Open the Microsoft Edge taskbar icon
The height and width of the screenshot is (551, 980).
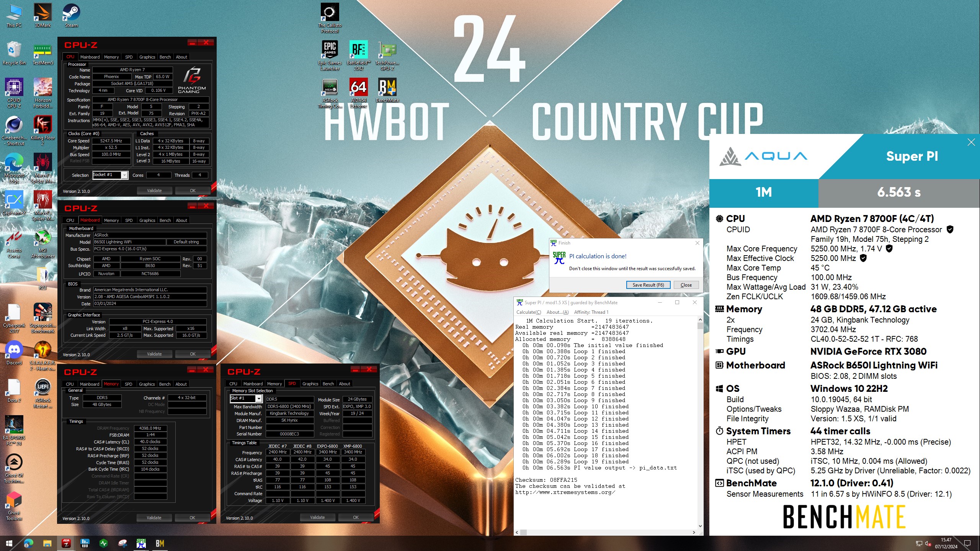(28, 543)
